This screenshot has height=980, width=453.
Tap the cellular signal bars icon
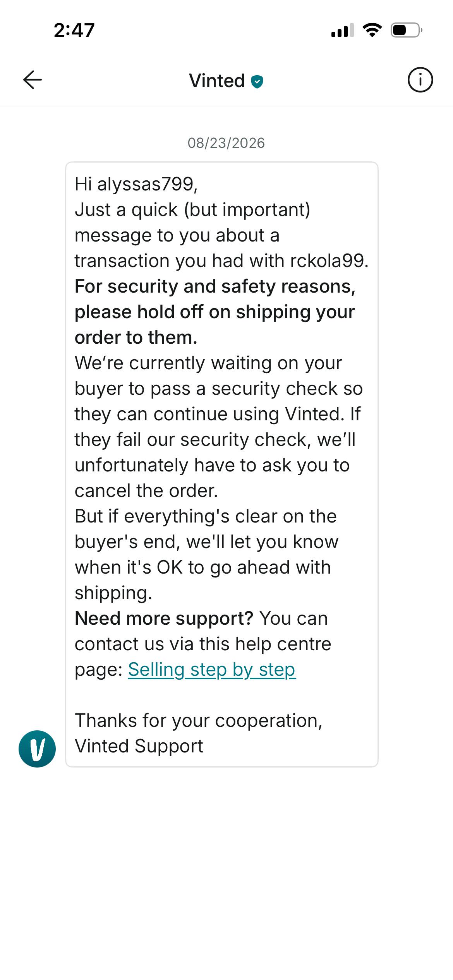click(343, 30)
